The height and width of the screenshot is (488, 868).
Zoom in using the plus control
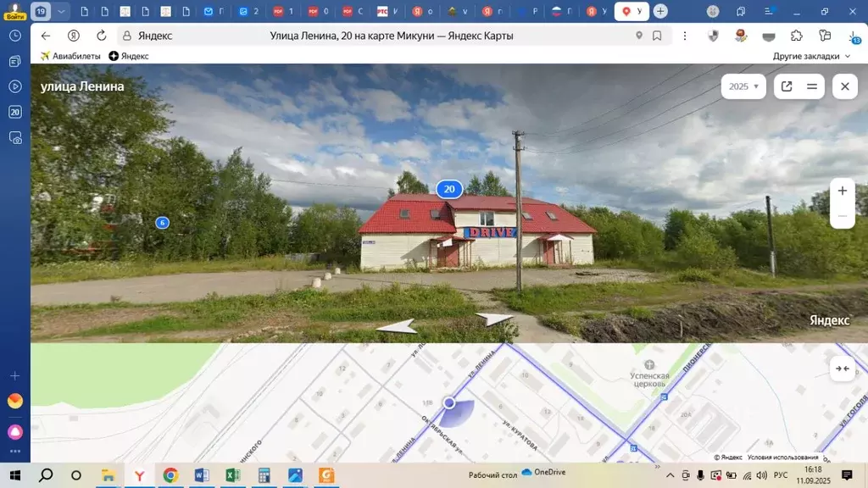coord(842,191)
